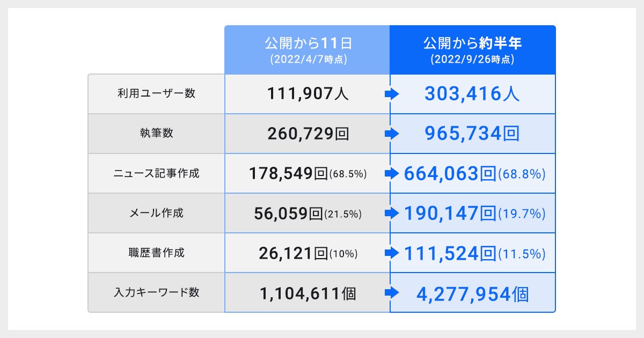This screenshot has width=644, height=338.
Task: Click the arrow in the 入力キーワード数 row
Action: coord(392,293)
